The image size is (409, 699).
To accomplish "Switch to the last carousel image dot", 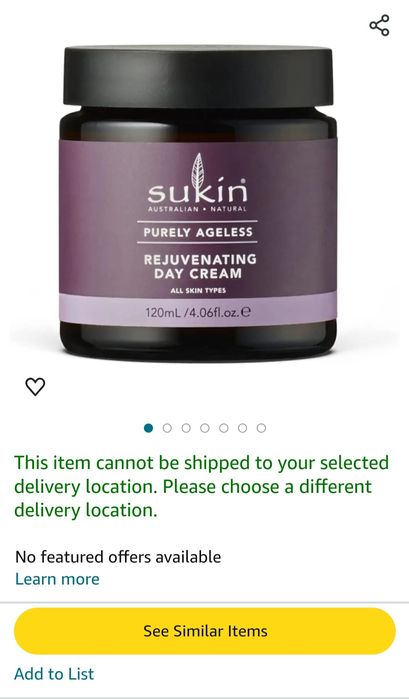I will 261,428.
